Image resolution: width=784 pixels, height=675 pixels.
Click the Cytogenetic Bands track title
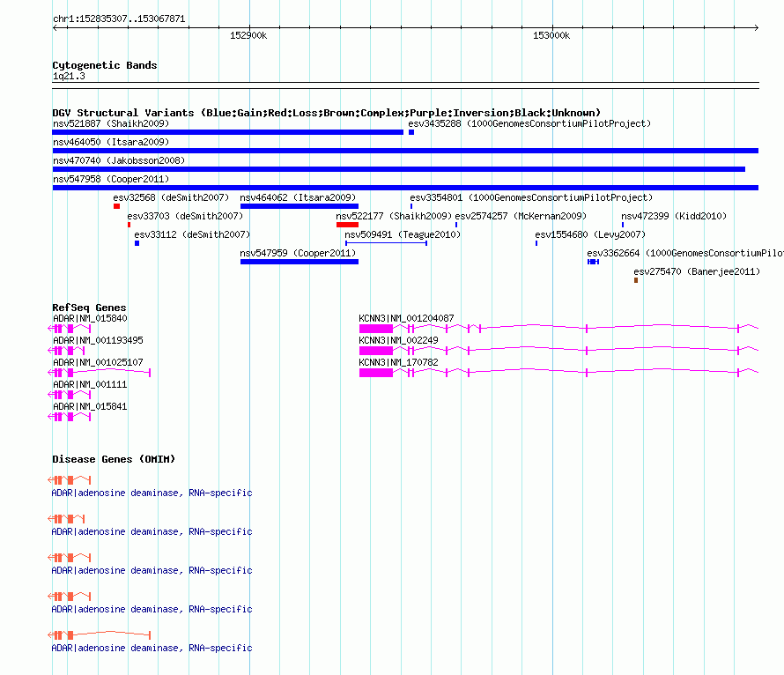pos(105,65)
